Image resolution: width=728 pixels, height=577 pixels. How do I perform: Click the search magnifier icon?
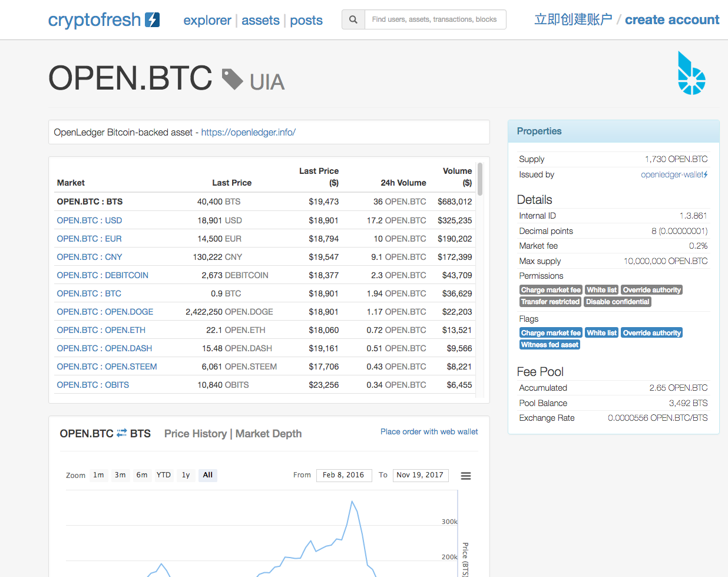(x=353, y=19)
